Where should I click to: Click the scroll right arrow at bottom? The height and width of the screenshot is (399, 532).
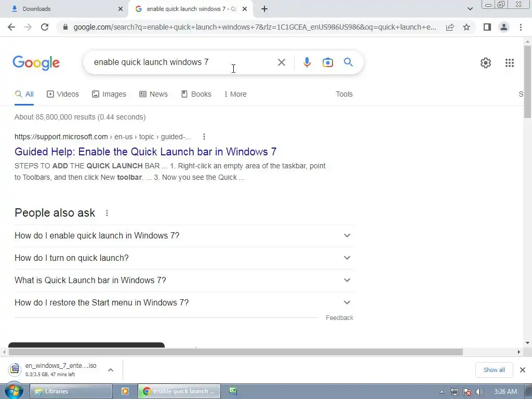pyautogui.click(x=519, y=352)
